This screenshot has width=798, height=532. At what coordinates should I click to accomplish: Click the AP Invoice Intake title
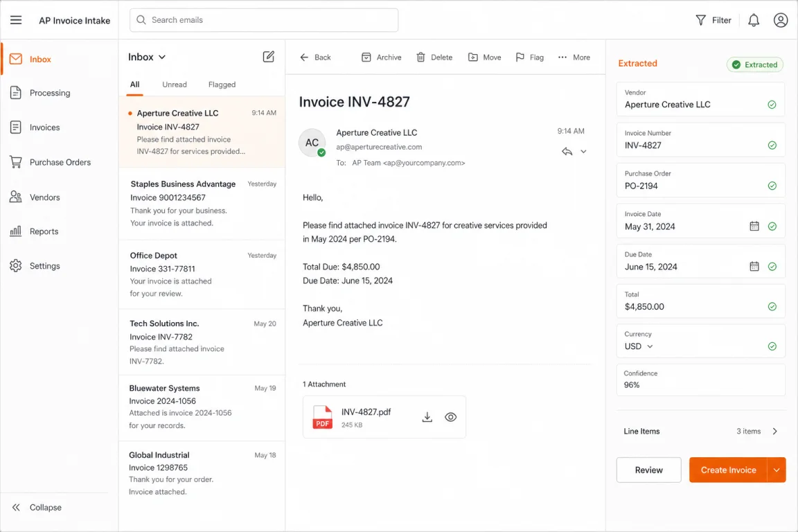(74, 20)
